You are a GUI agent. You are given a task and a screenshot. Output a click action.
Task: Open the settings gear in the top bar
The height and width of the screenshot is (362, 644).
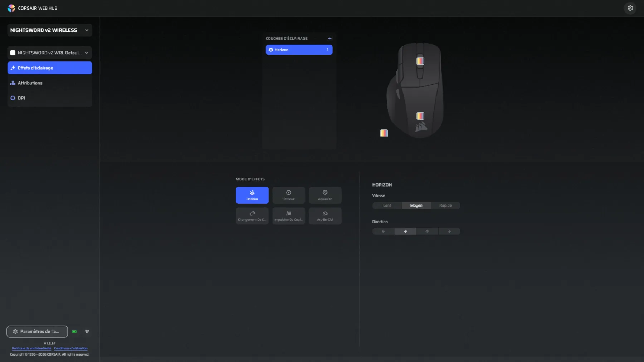click(630, 8)
